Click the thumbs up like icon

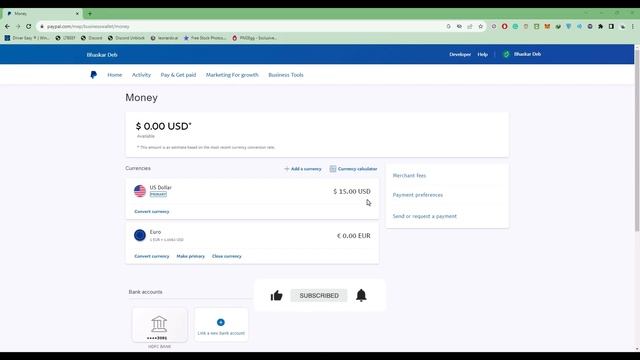tap(276, 295)
